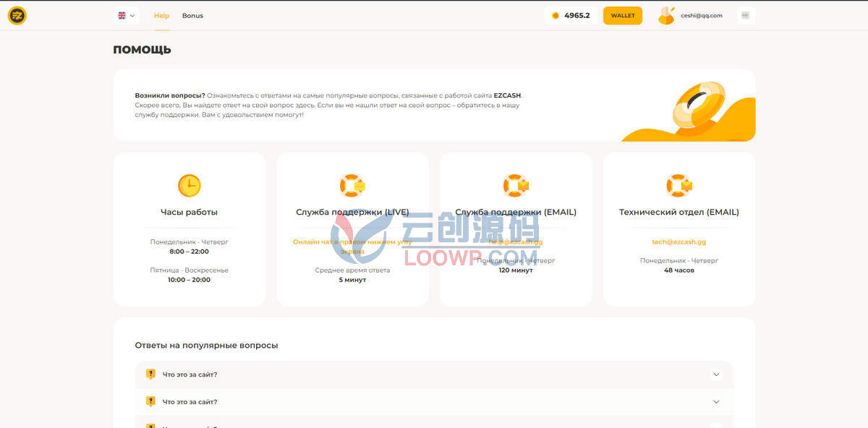Click the user avatar icon
The image size is (868, 428).
click(x=666, y=15)
